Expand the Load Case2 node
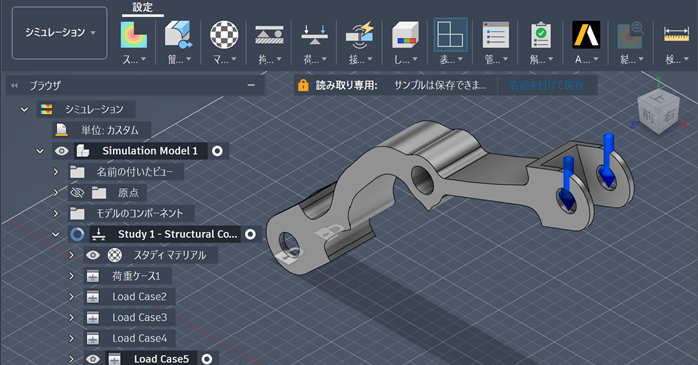The image size is (698, 365). [71, 296]
